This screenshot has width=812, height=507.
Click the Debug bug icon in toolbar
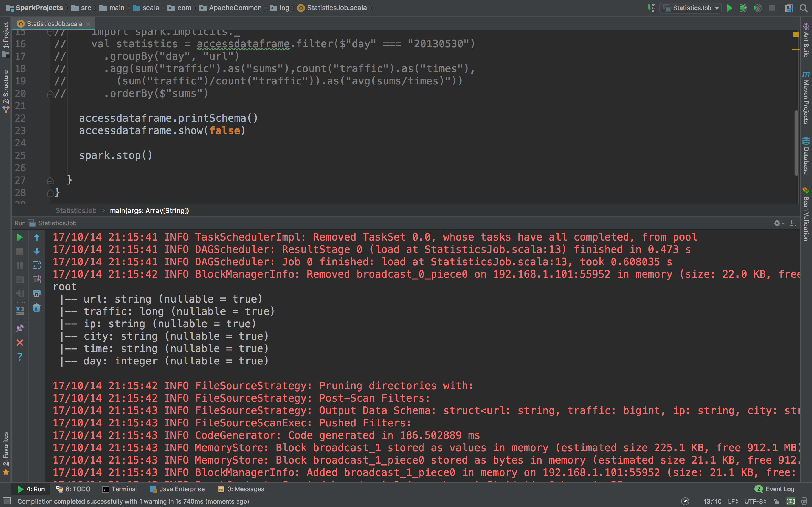(743, 8)
